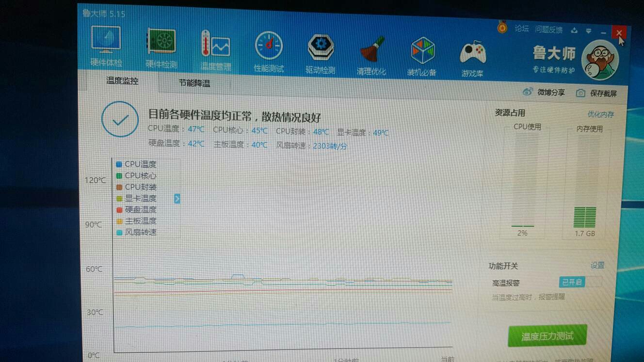
Task: Collapse the chart legend with blue arrow
Action: [x=177, y=198]
